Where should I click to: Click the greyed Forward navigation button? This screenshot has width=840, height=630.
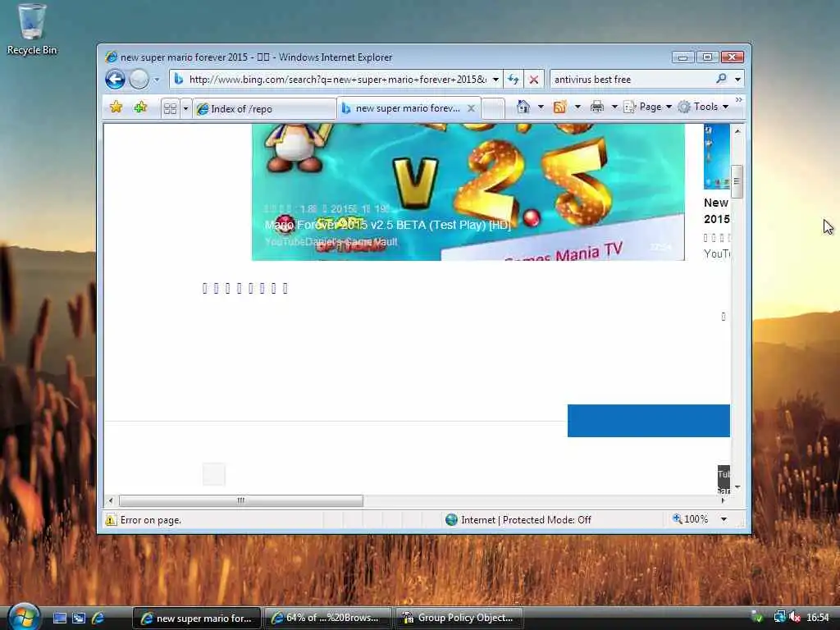[139, 80]
